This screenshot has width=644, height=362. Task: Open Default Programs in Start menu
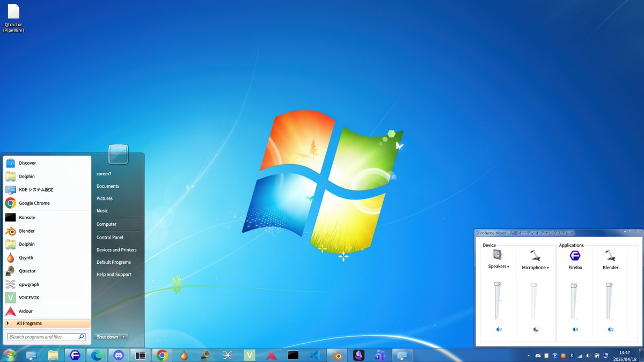(114, 262)
